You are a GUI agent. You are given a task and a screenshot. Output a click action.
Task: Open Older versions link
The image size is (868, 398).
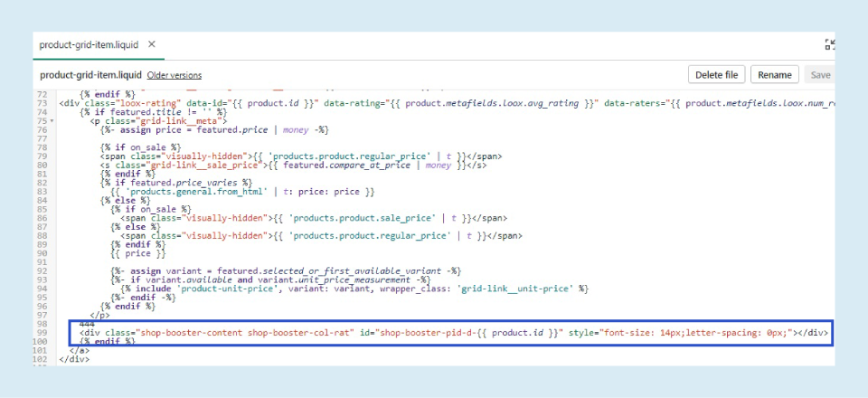174,75
